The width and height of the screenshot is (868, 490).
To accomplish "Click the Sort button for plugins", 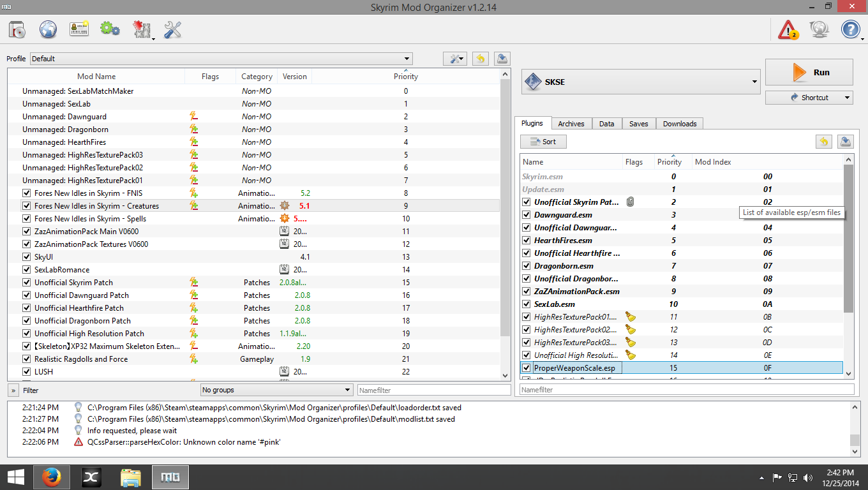I will (x=543, y=142).
